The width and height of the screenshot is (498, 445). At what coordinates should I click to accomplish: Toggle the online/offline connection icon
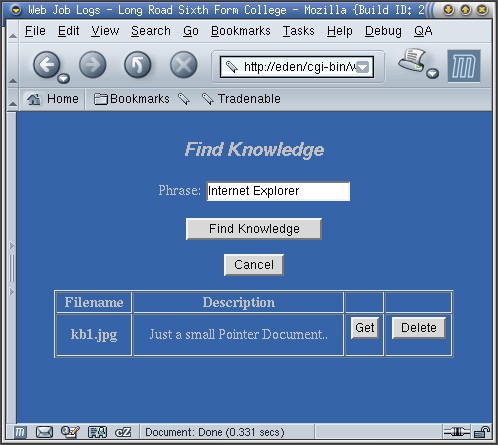(x=457, y=432)
